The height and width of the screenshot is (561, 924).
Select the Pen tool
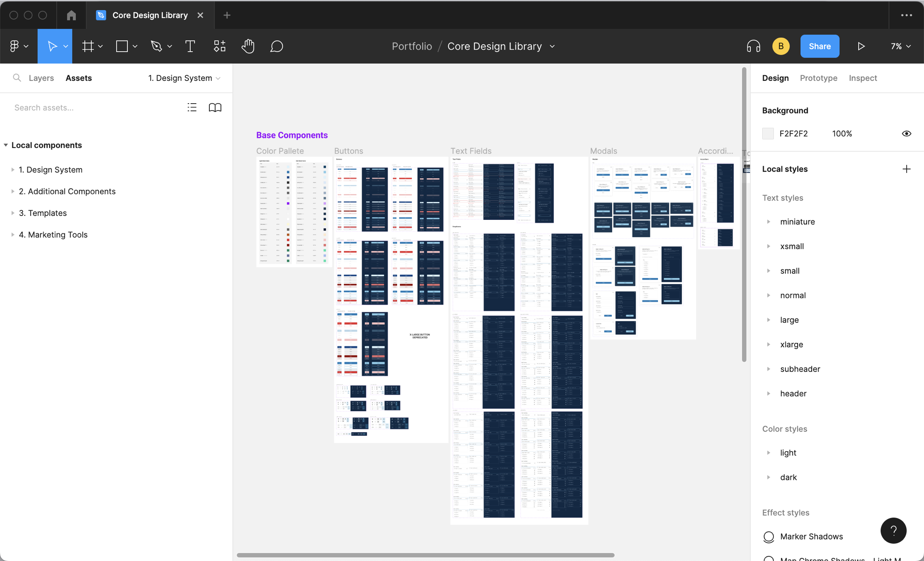(156, 46)
